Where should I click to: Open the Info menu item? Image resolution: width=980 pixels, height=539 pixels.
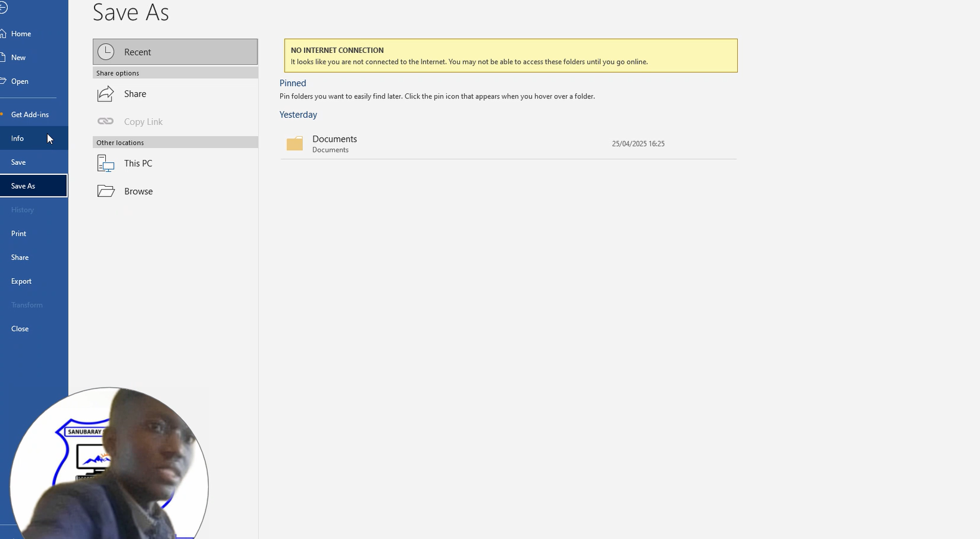point(17,138)
